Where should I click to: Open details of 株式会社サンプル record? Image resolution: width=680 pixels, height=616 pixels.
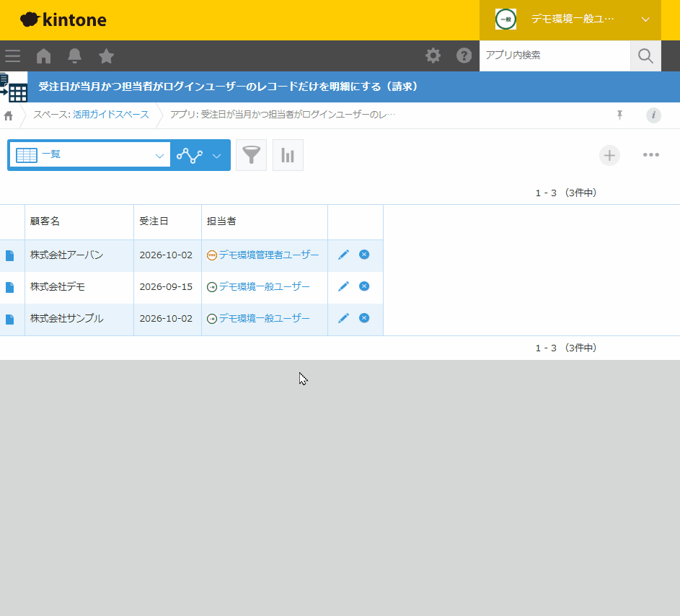click(x=9, y=320)
